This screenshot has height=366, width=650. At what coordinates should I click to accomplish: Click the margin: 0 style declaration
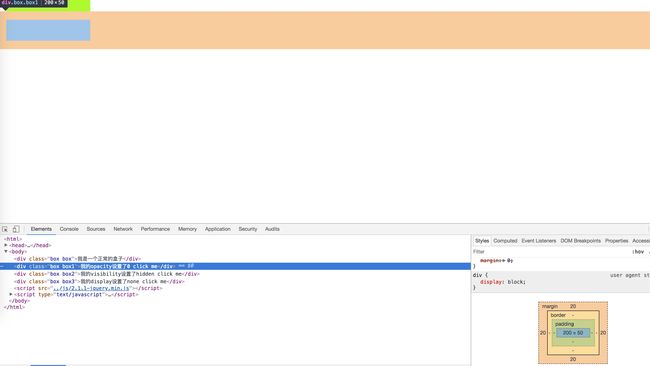[x=496, y=261]
